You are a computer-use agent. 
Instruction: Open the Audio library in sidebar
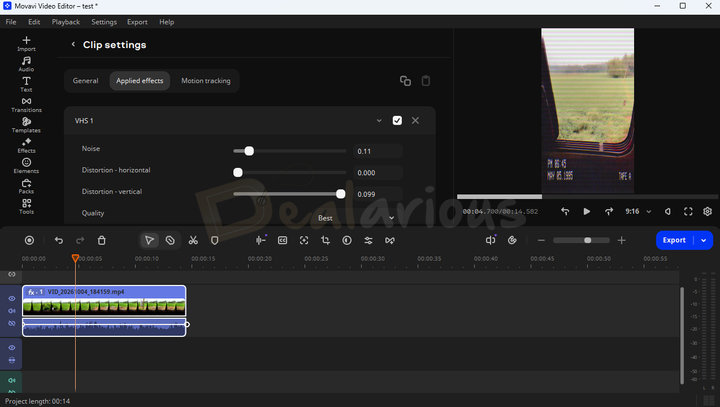tap(26, 64)
